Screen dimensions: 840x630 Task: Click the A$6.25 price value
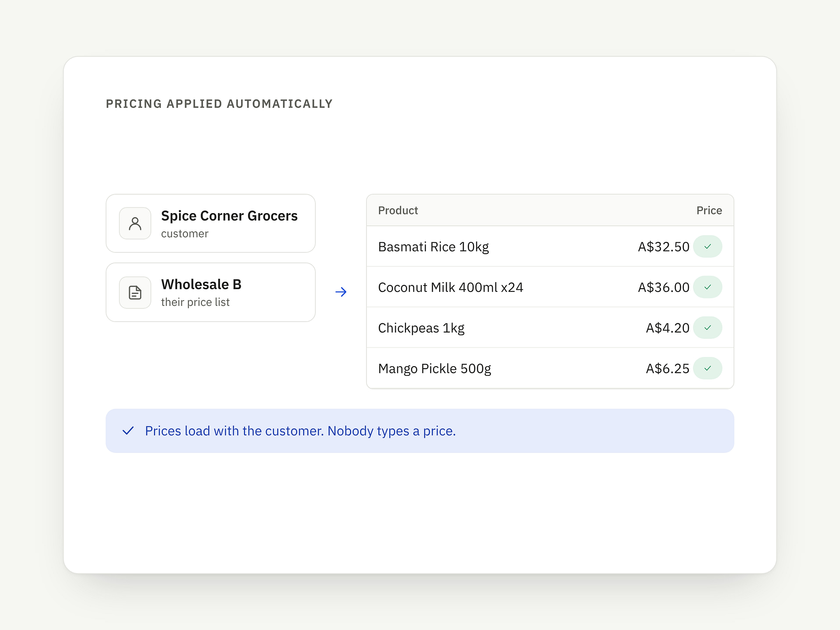pos(668,369)
